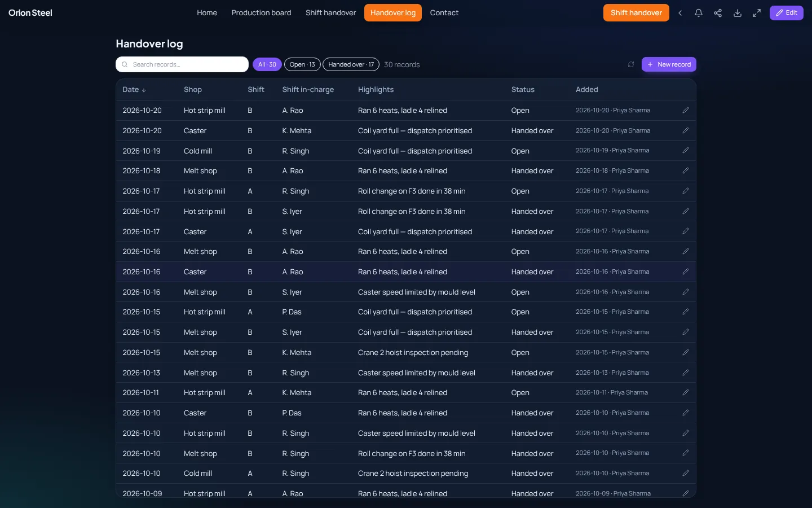Expand to fullscreen using the arrows icon
Image resolution: width=812 pixels, height=508 pixels.
tap(757, 13)
